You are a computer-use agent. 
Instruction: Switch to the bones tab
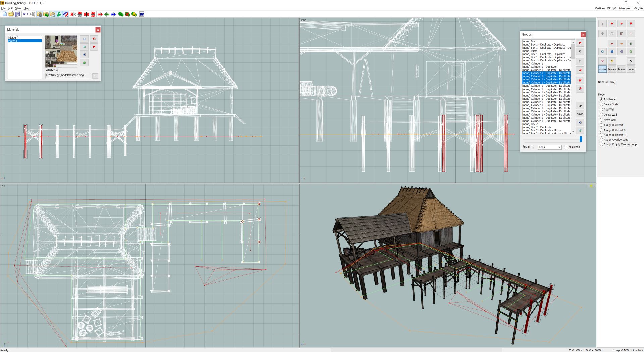(622, 69)
